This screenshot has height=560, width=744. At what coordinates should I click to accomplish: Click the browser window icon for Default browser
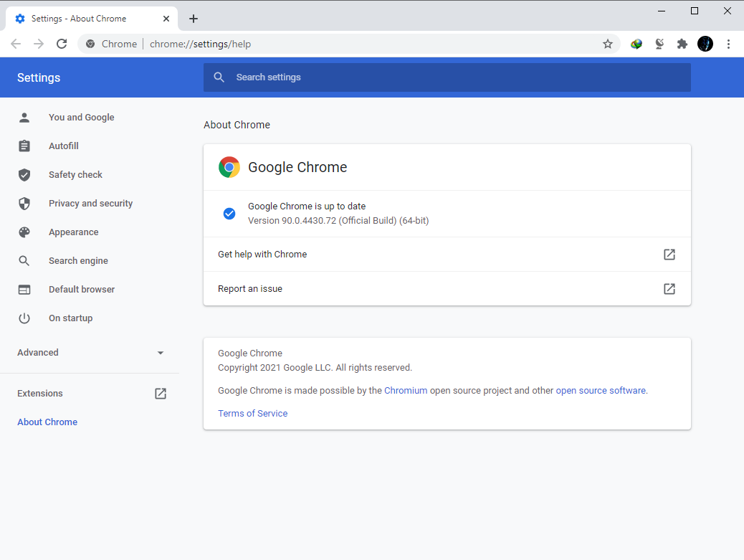click(24, 290)
